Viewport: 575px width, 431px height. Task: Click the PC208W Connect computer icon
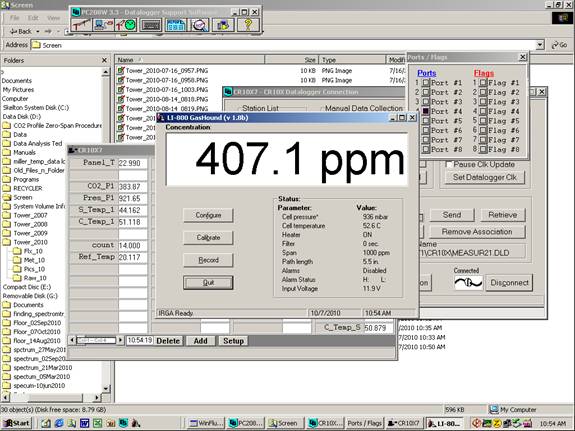click(x=104, y=25)
